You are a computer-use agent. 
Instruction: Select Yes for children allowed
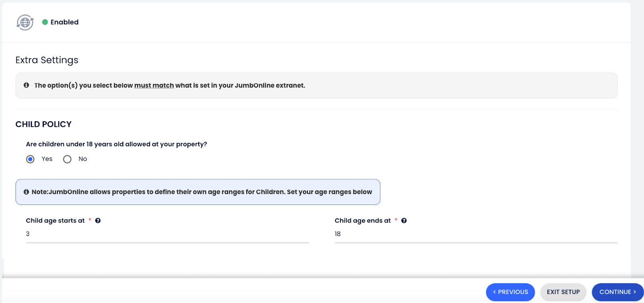[30, 159]
